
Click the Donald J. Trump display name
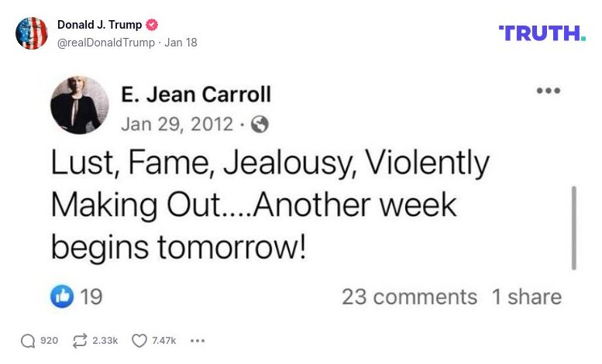pyautogui.click(x=99, y=25)
